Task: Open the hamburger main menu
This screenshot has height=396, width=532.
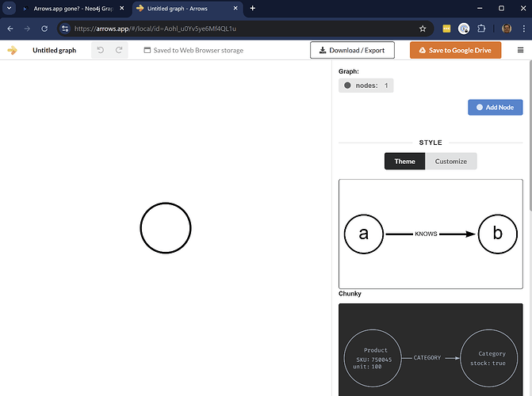Action: click(520, 50)
